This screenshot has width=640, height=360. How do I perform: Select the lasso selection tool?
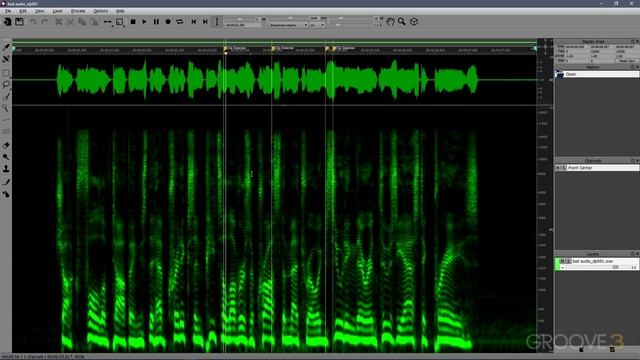(6, 84)
